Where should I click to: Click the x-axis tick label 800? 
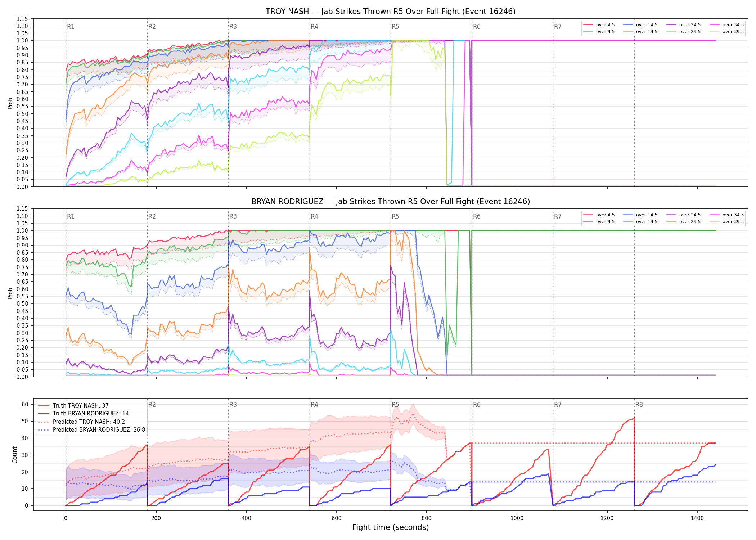(427, 518)
